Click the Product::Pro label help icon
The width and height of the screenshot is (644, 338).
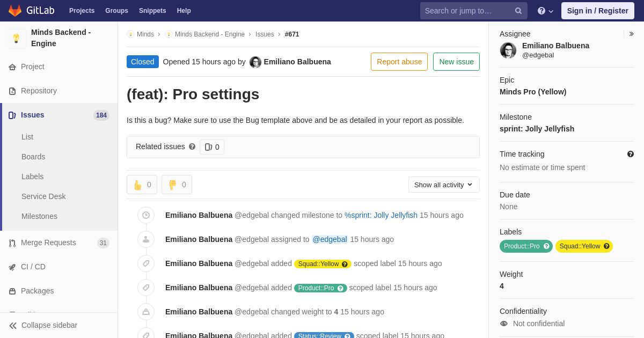click(546, 246)
